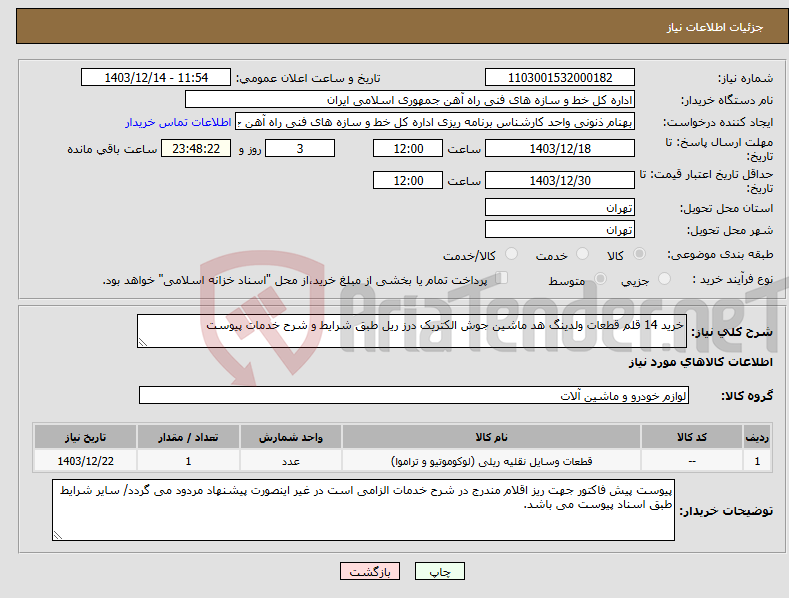Screen dimensions: 789x598
Task: Click item name قطعات وسایل نقلیه ریلی cell
Action: (x=491, y=461)
